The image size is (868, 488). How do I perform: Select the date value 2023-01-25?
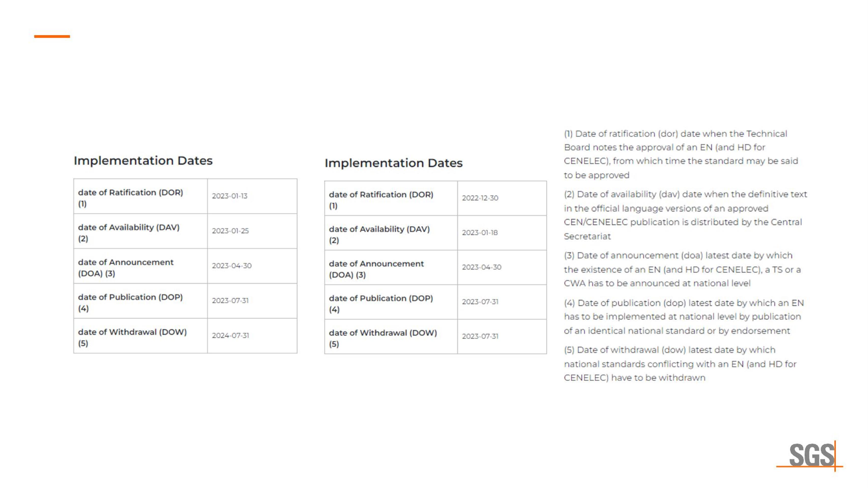[230, 231]
